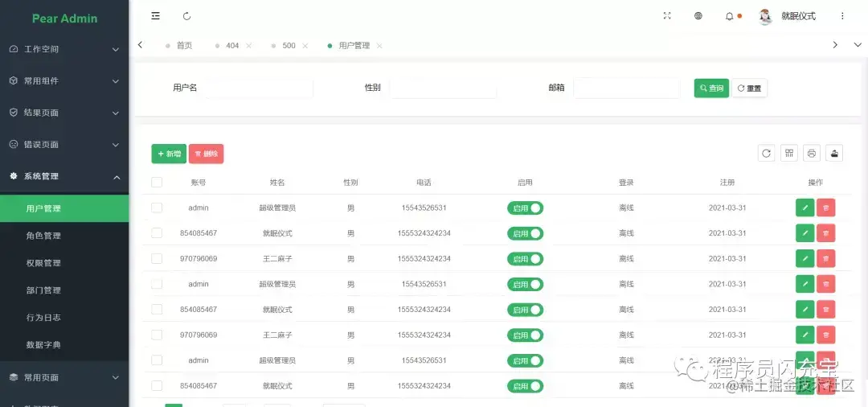868x407 pixels.
Task: Expand the 结果页面 sidebar menu
Action: (64, 113)
